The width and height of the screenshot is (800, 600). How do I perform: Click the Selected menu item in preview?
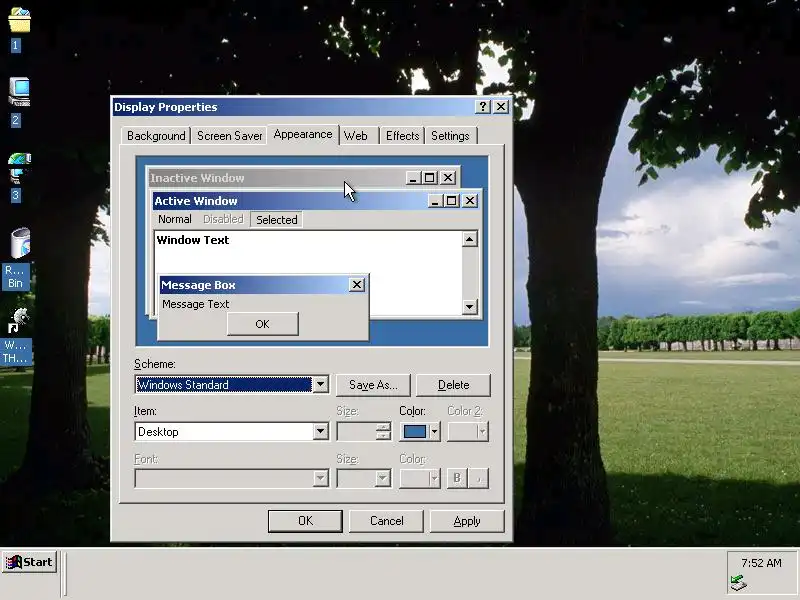277,219
